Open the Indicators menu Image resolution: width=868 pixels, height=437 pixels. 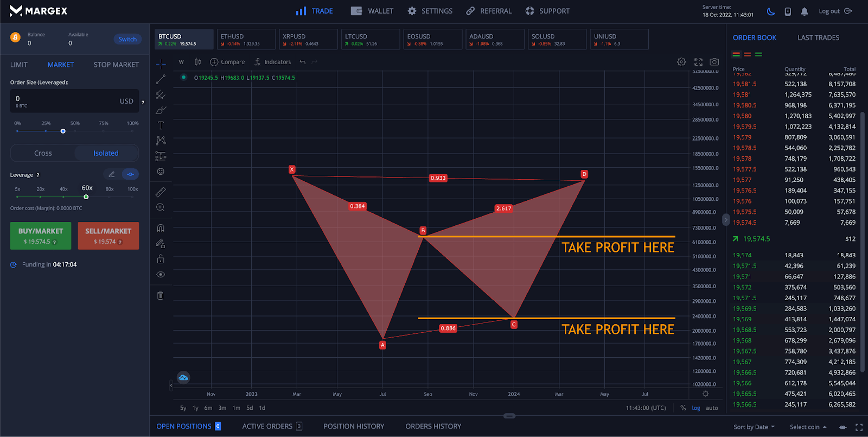click(x=272, y=62)
